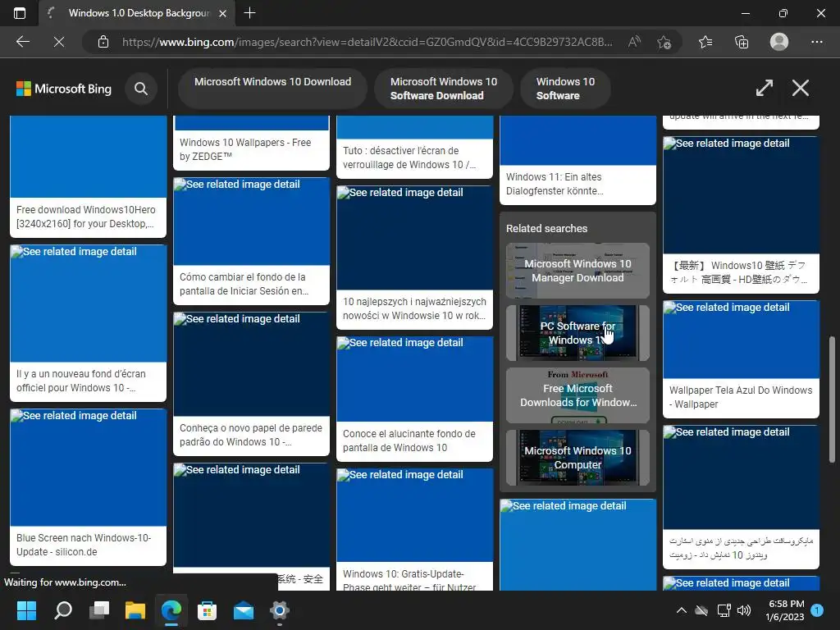This screenshot has width=840, height=630.
Task: Open Collections in the toolbar
Action: [x=742, y=42]
